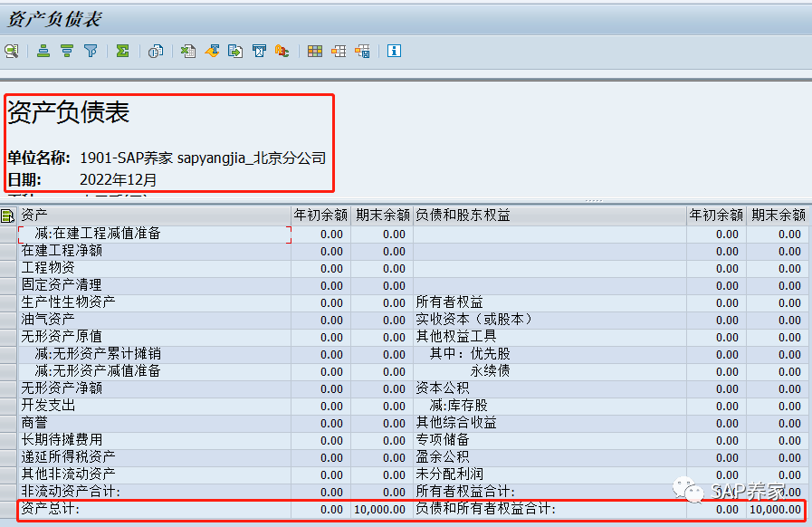Click the 开发支出 cell
812x527 pixels.
[154, 406]
